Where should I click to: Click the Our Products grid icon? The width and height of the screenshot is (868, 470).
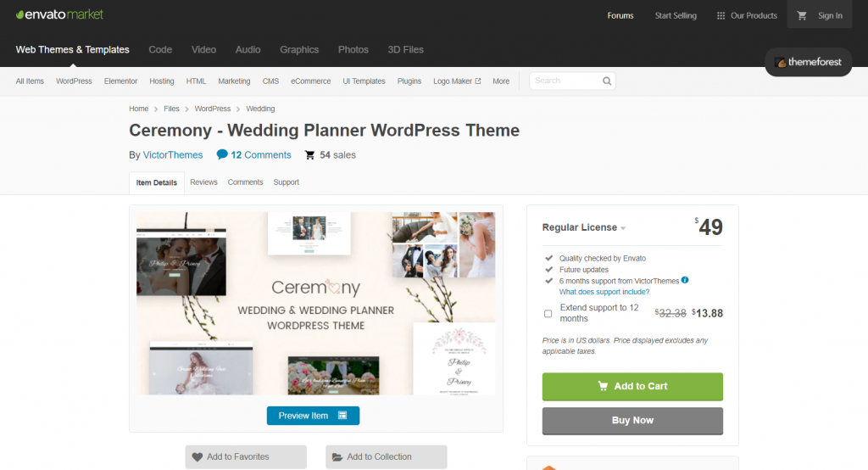(x=721, y=15)
